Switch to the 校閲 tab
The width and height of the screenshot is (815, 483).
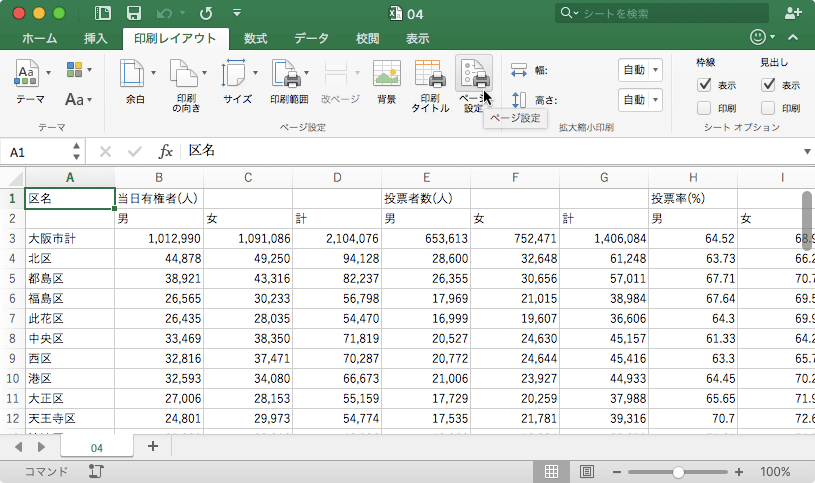[367, 38]
